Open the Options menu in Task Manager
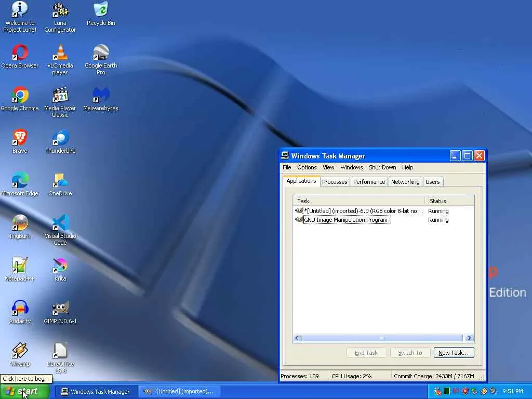532x399 pixels. click(x=307, y=167)
